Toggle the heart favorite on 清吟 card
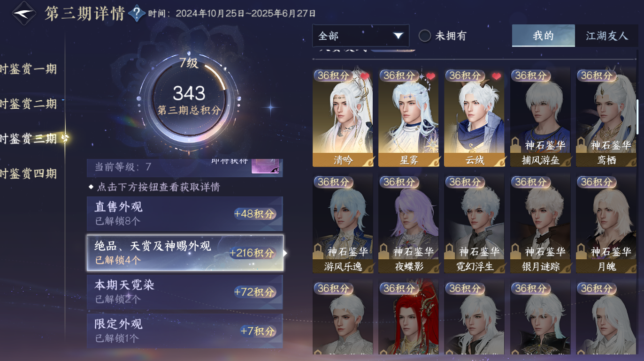Image resolution: width=644 pixels, height=361 pixels. tap(365, 76)
